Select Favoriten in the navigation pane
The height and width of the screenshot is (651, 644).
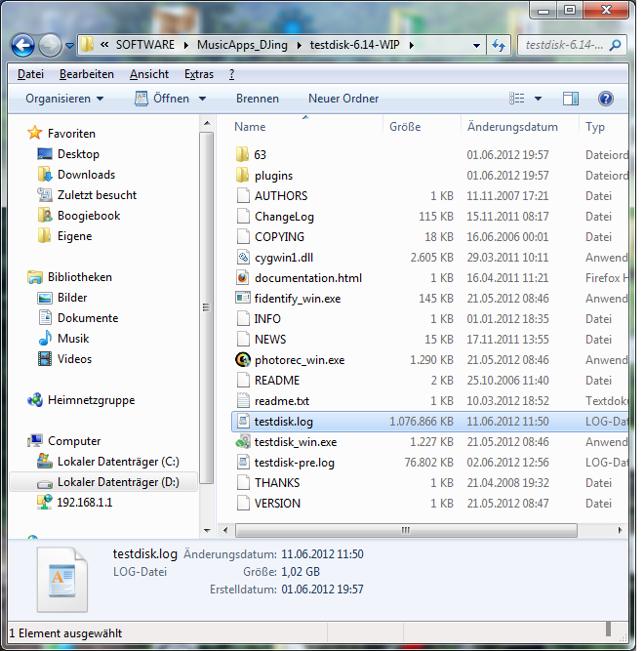tap(71, 134)
